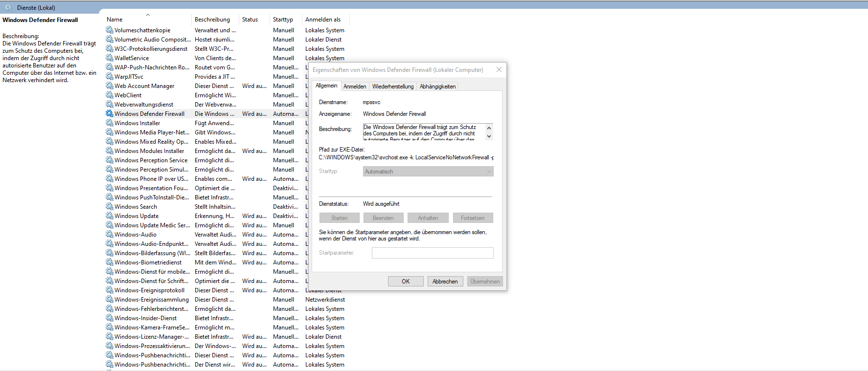
Task: Click the gear icon next to WalletService
Action: tap(110, 58)
